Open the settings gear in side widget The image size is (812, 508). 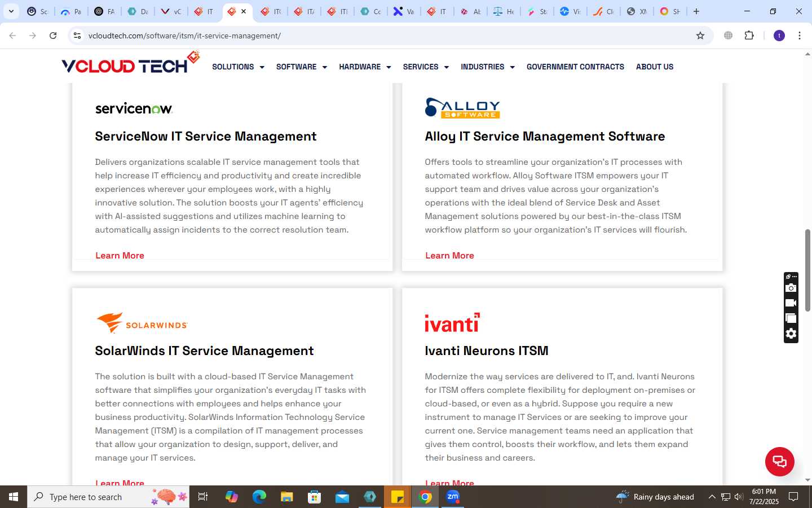pos(791,334)
